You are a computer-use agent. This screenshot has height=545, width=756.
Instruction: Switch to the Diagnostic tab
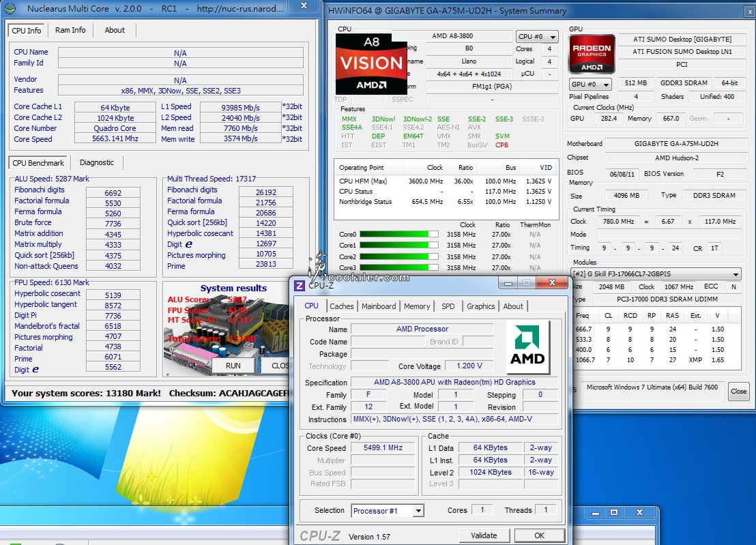pos(97,162)
